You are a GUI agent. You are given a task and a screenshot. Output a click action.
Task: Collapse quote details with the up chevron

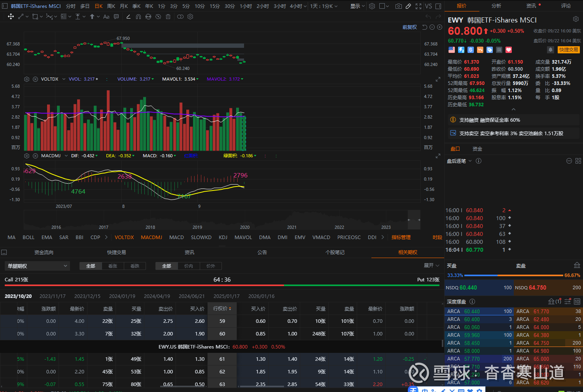513,109
